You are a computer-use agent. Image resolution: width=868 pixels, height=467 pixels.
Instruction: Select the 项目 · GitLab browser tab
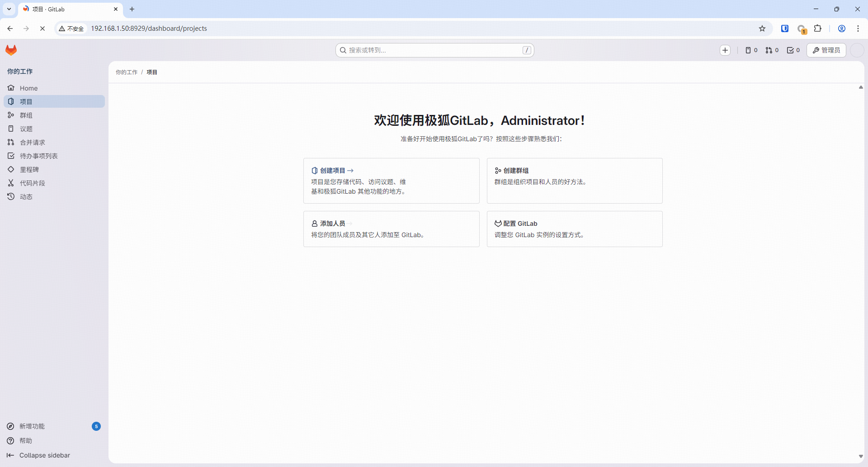[71, 9]
